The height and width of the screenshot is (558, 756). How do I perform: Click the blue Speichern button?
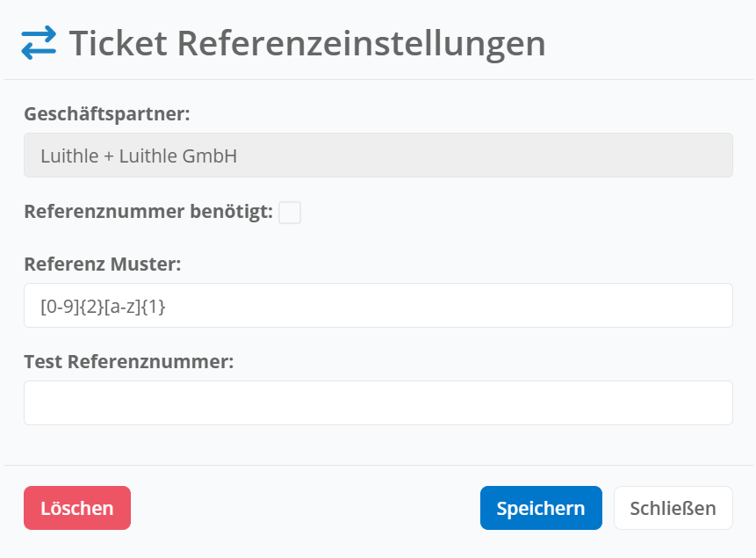point(541,508)
